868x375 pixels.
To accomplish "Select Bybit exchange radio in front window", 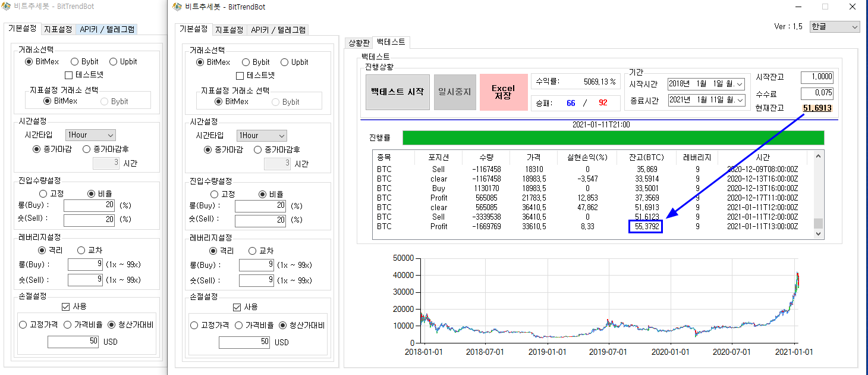I will point(246,62).
